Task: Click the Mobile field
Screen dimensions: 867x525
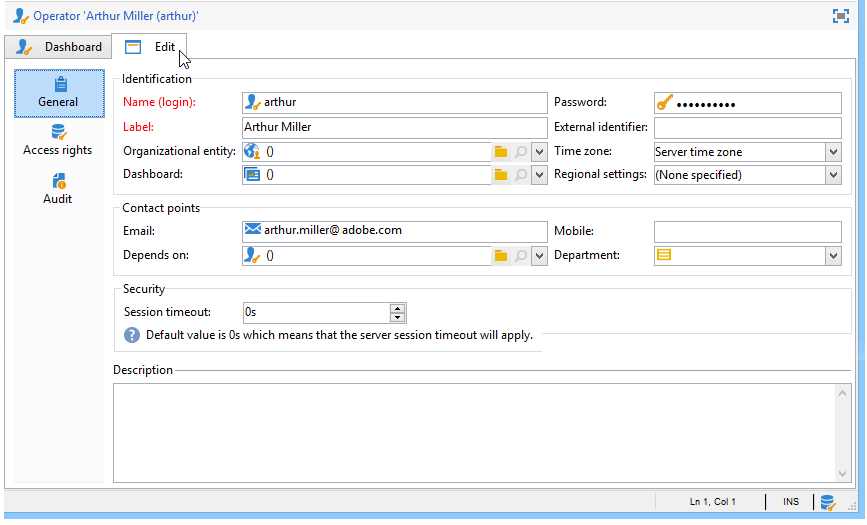Action: (748, 232)
